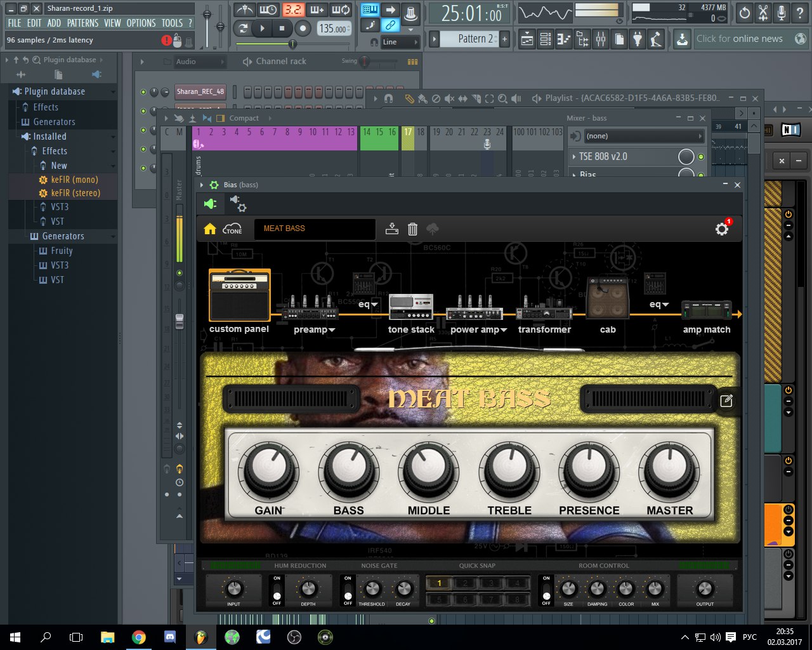Click the channel rack graph editor icon
Viewport: 812px width, 650px height.
pyautogui.click(x=412, y=62)
